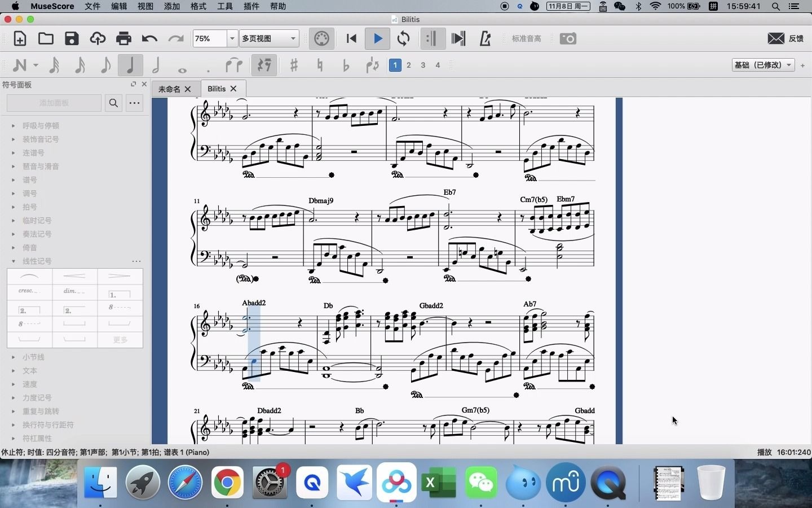Image resolution: width=812 pixels, height=508 pixels.
Task: Open a score file via folder icon
Action: [x=46, y=38]
